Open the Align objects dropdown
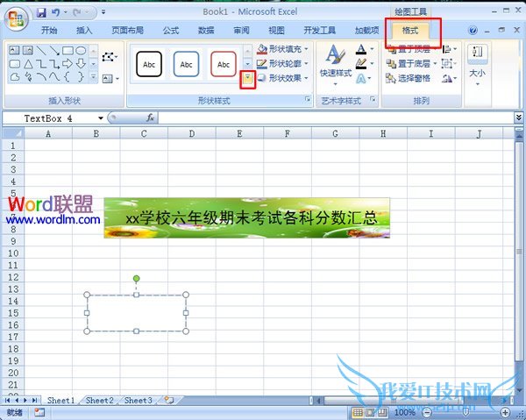 coord(449,49)
